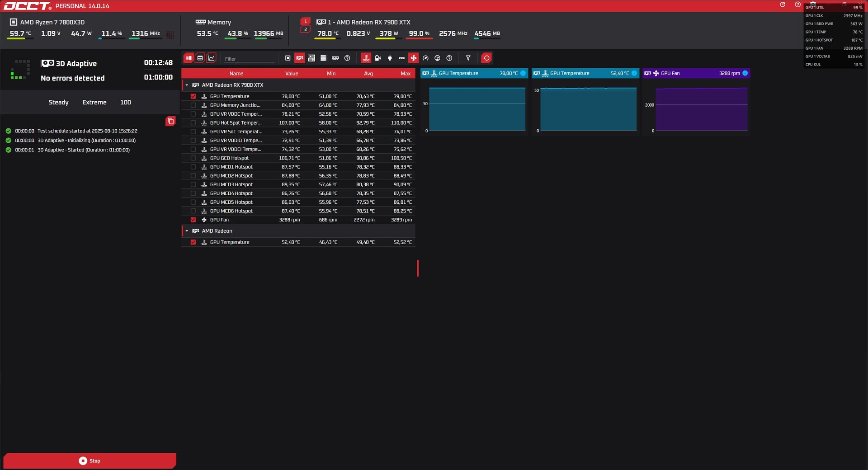Click the funnel filter icon
This screenshot has height=470, width=868.
tap(468, 58)
